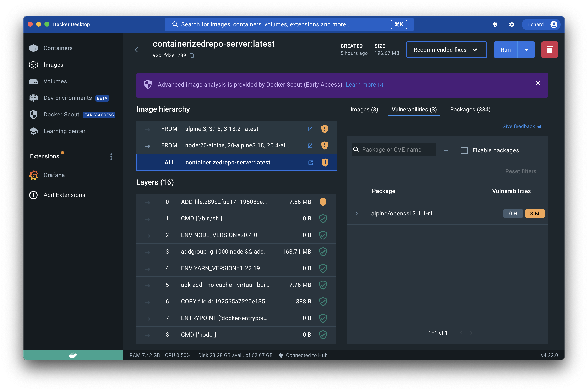Click the bug report troubleshoot icon
The width and height of the screenshot is (588, 391).
pos(495,24)
